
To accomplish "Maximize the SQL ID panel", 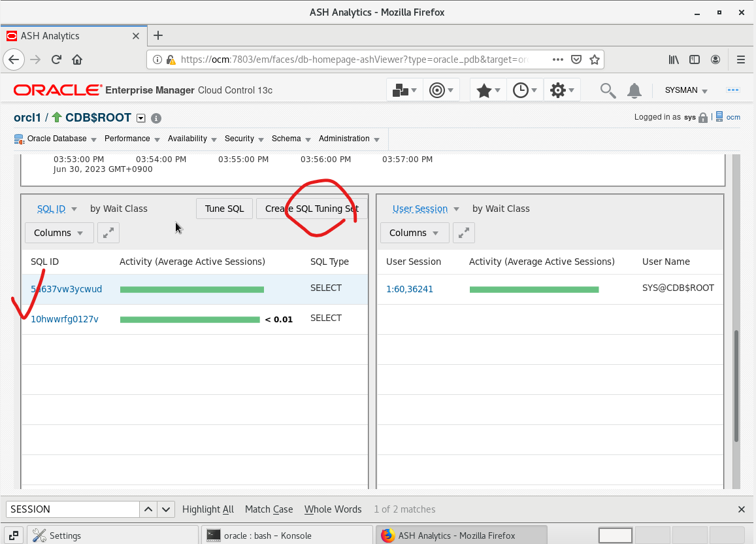I will pos(108,233).
